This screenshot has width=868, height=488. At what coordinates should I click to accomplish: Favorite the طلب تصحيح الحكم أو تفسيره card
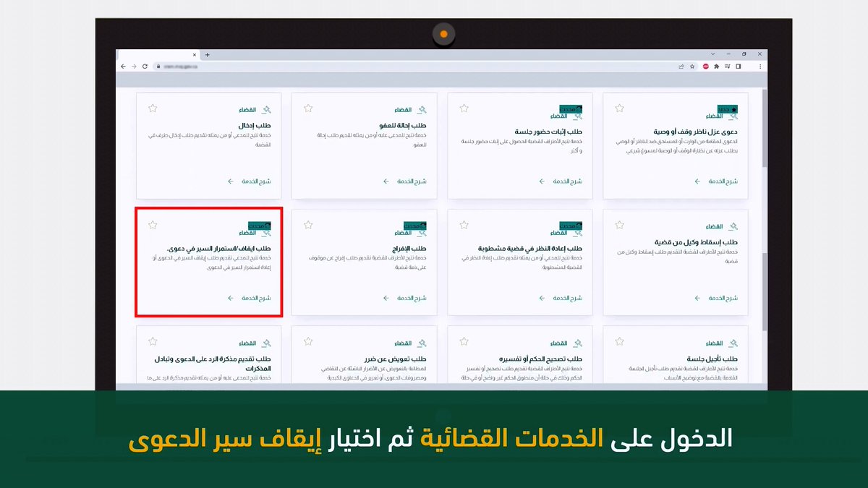click(464, 341)
